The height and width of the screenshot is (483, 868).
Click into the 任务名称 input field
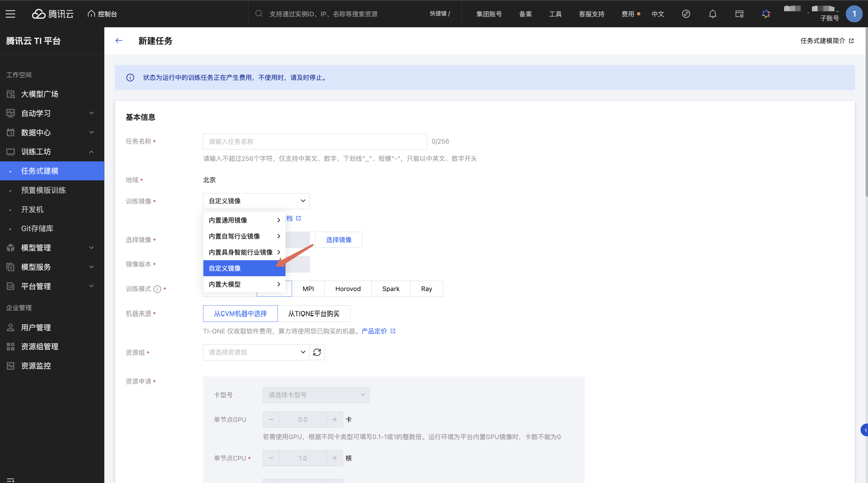315,142
